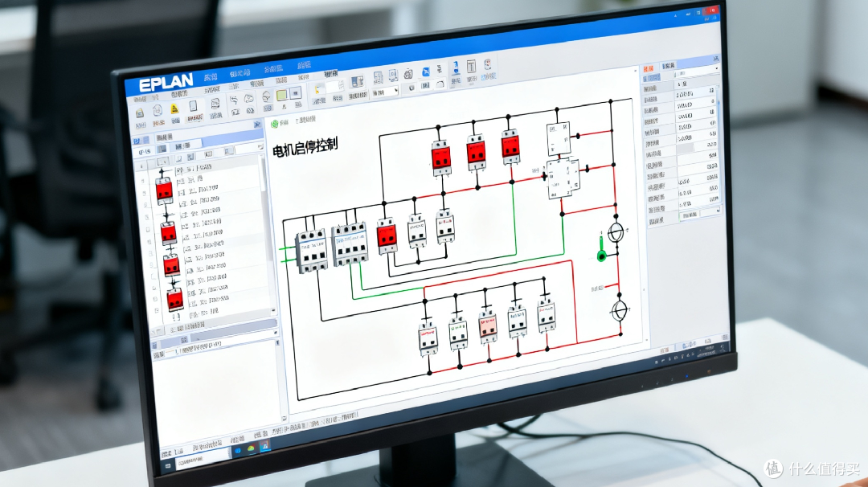868x487 pixels.
Task: Select the lower motor circle symbol
Action: 620,310
